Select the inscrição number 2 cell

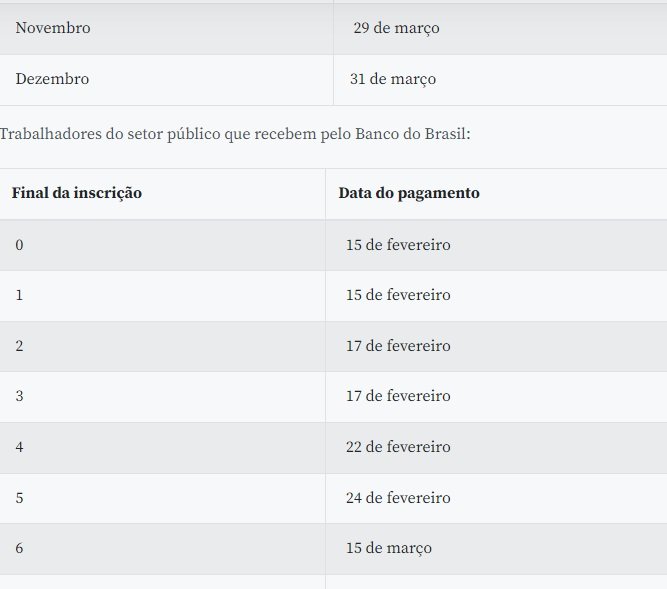[20, 346]
